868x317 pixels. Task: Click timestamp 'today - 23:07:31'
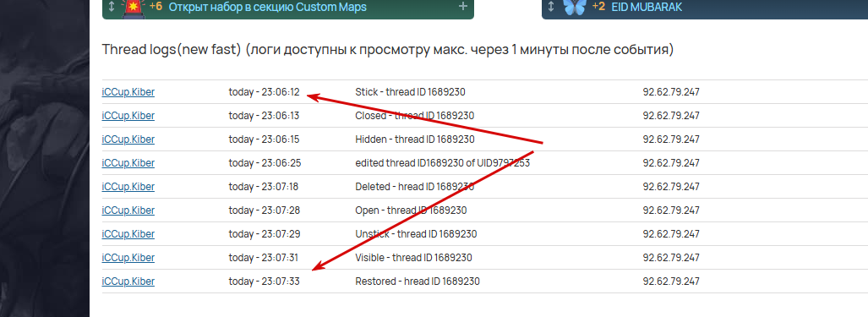pyautogui.click(x=264, y=258)
